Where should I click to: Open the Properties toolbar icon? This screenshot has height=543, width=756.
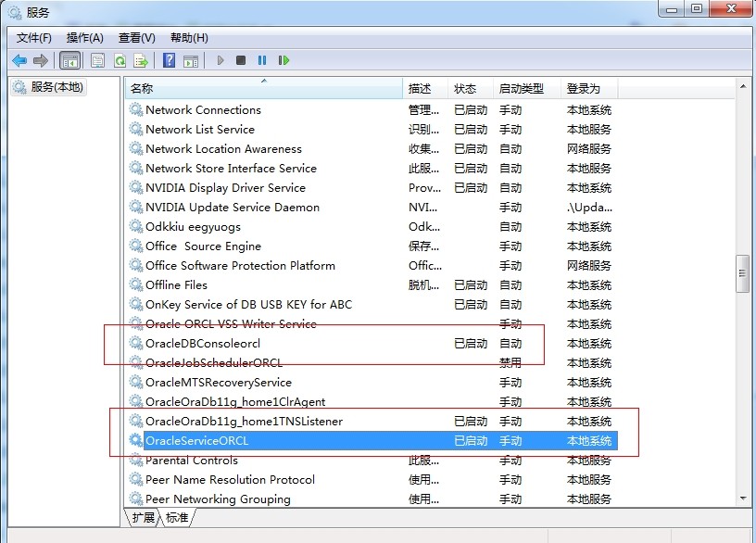tap(98, 60)
